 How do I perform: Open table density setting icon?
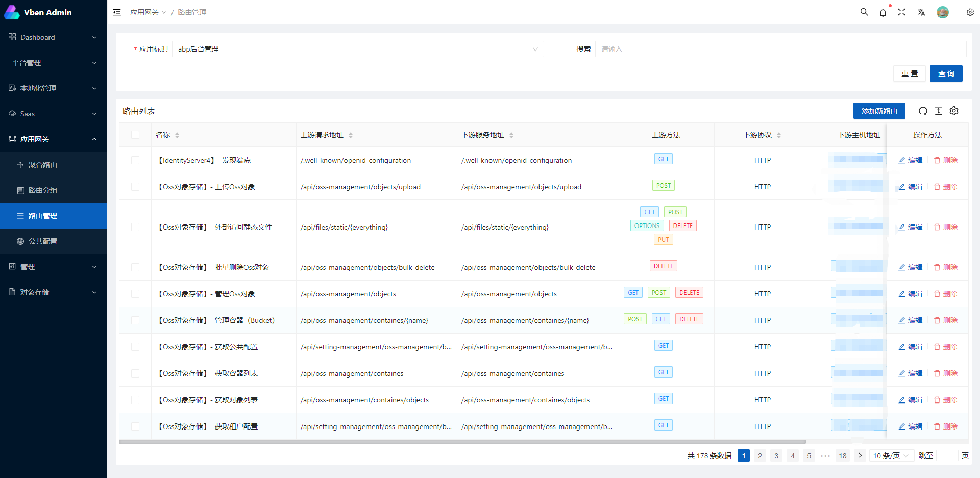pos(938,111)
